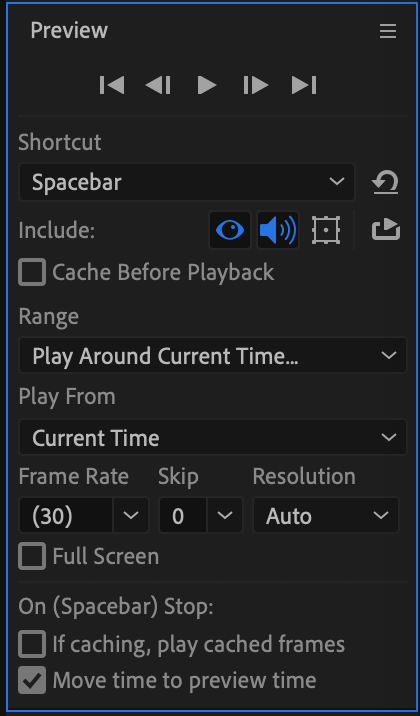Open the Range dropdown Play Around Current Time
420x716 pixels.
coord(213,355)
